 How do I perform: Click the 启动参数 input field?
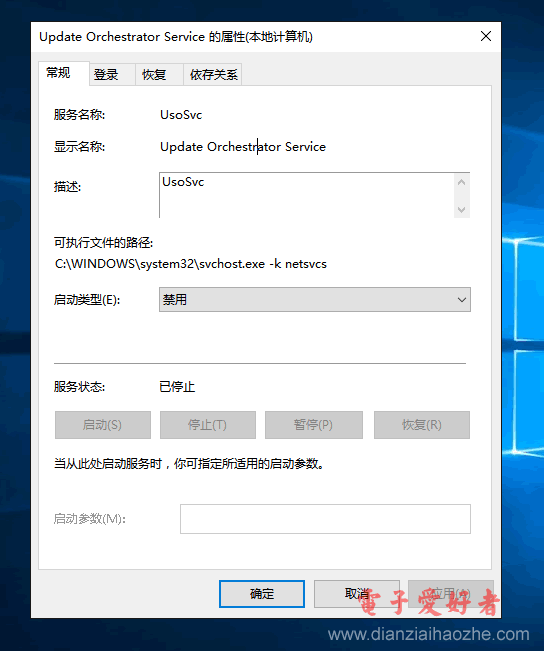[325, 519]
